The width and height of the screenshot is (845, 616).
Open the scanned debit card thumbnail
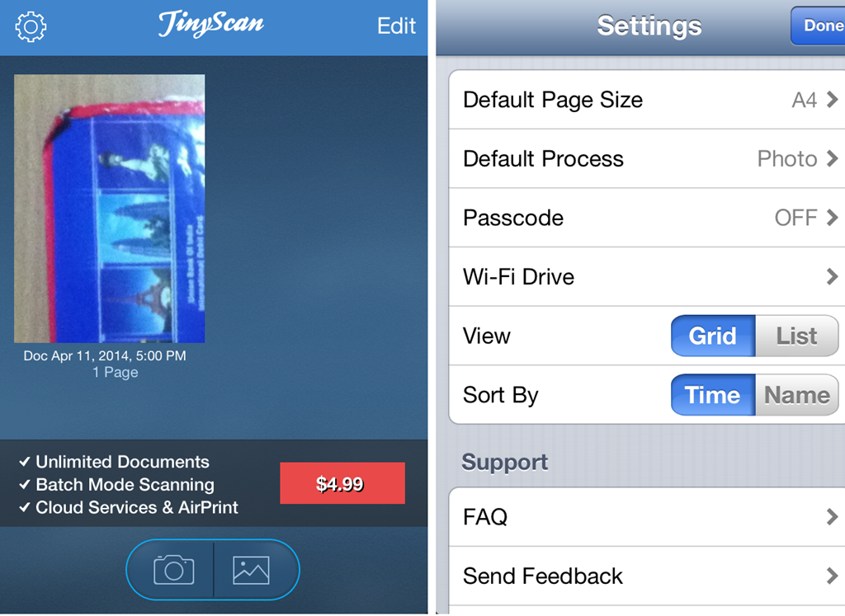tap(110, 209)
